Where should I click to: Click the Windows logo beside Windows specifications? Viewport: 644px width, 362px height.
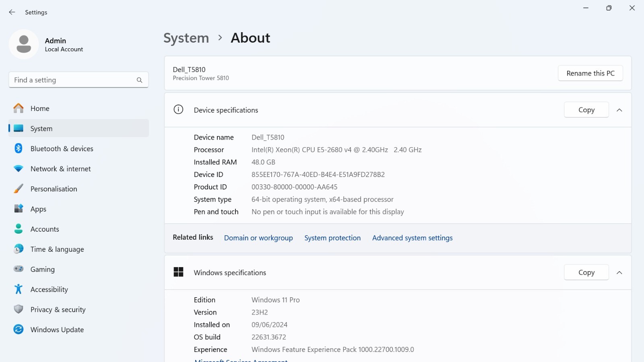pos(178,272)
